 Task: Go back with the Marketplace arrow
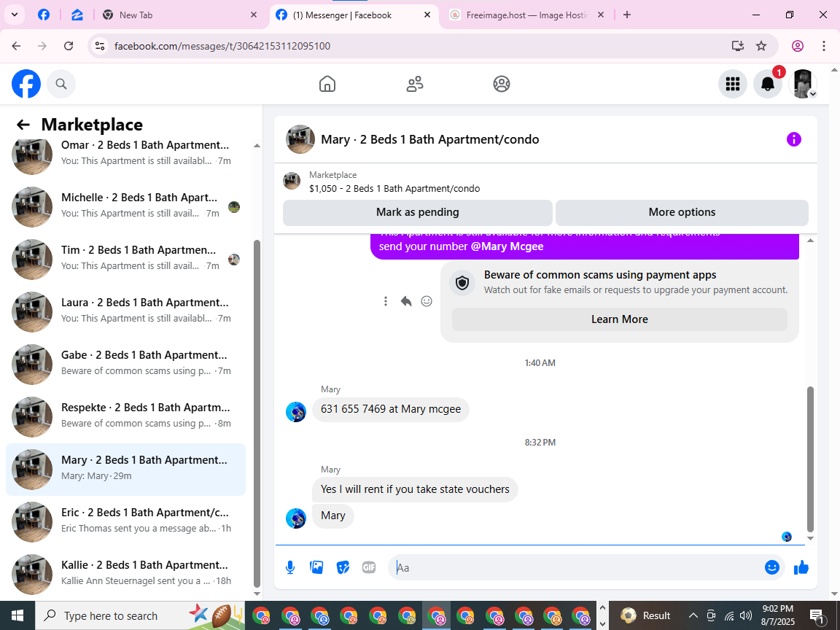coord(23,125)
